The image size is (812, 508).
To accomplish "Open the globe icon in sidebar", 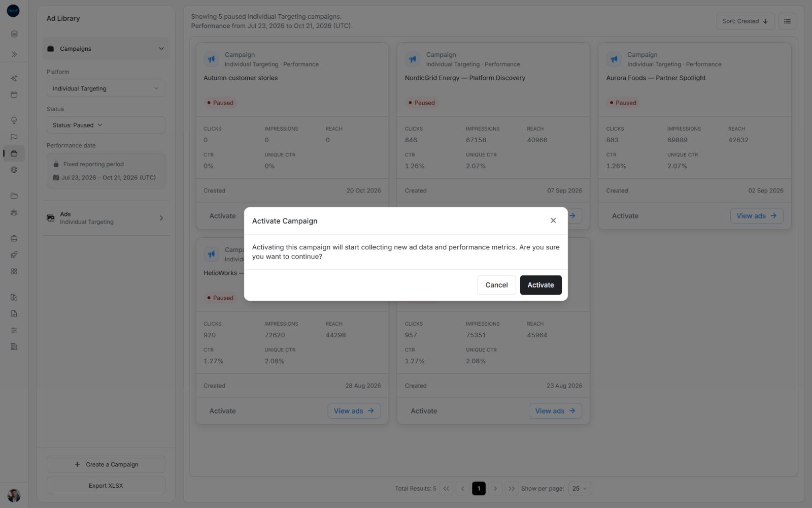I will 14,170.
